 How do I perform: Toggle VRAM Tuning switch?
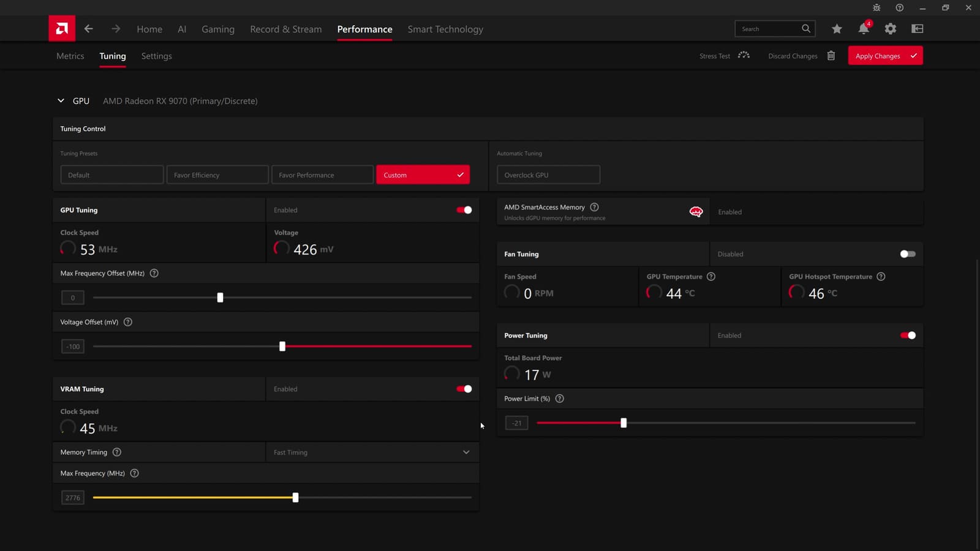point(464,389)
